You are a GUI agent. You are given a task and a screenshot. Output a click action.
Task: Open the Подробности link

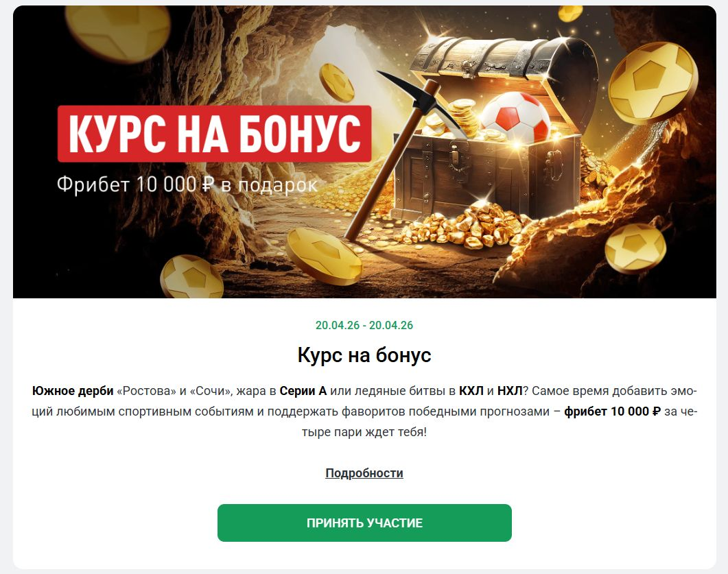[x=364, y=473]
